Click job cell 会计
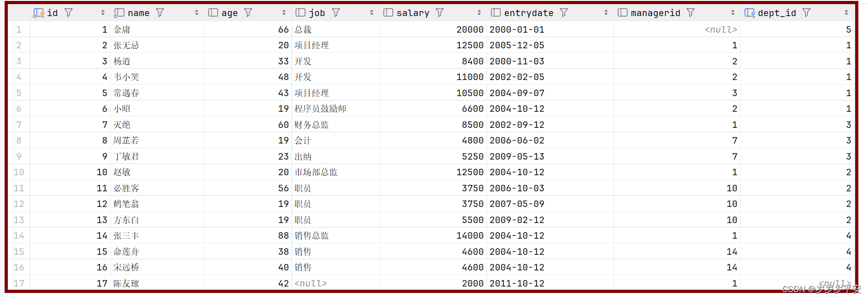 [303, 140]
